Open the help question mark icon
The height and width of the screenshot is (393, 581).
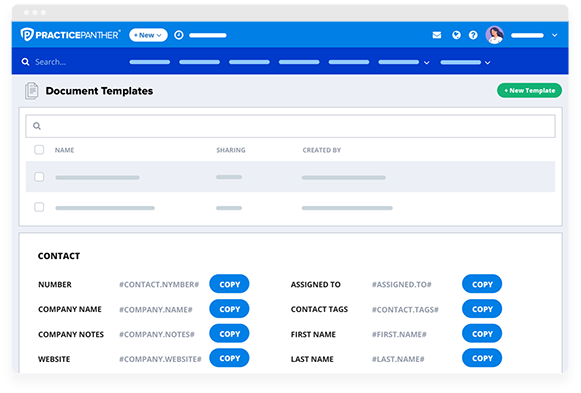[x=473, y=35]
